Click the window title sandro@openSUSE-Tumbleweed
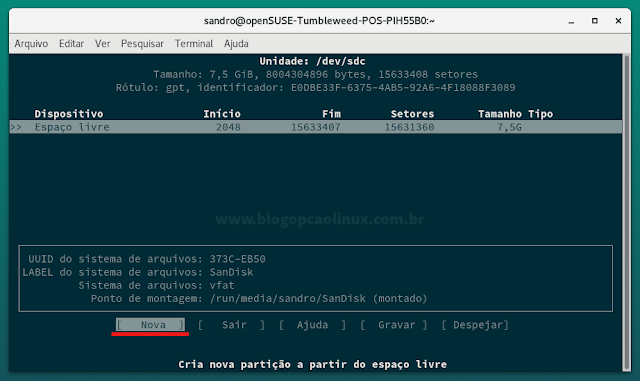 tap(319, 21)
